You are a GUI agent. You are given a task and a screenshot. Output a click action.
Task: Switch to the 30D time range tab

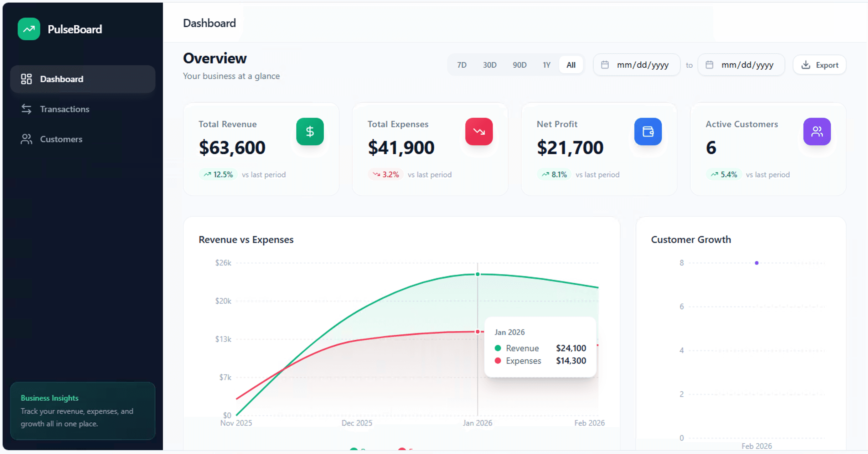(x=490, y=65)
